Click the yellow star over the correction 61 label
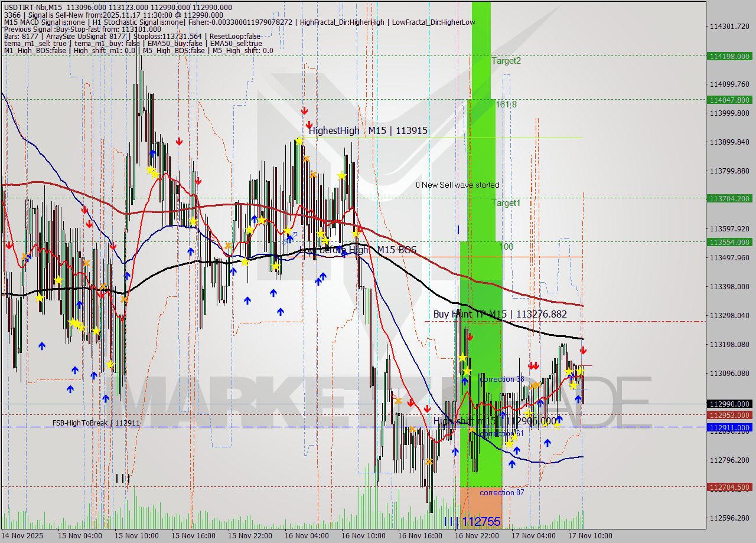This screenshot has width=756, height=543. click(x=514, y=438)
